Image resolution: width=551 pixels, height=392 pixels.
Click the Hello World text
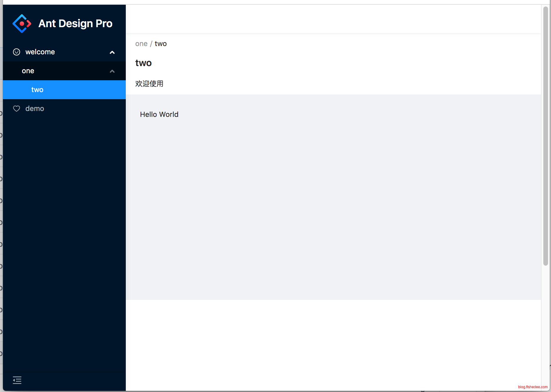tap(159, 115)
